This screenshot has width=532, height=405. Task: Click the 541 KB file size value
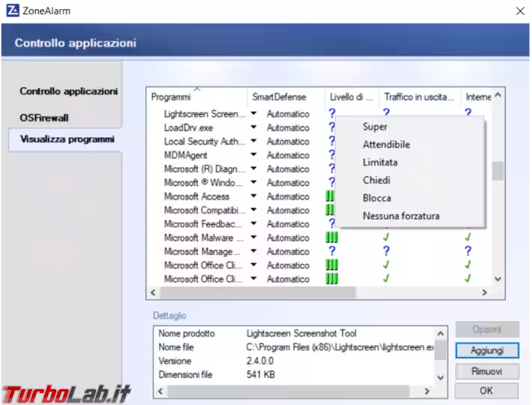[x=261, y=374]
